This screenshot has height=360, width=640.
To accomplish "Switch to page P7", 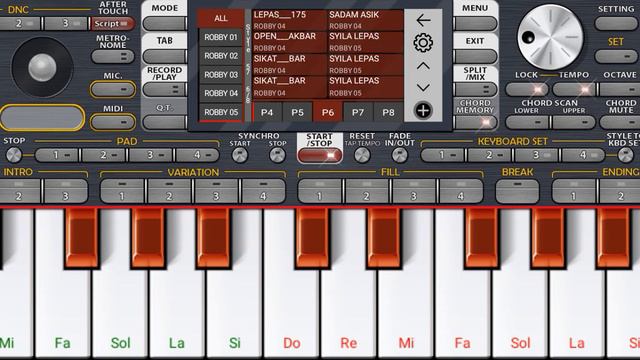I will coord(358,112).
